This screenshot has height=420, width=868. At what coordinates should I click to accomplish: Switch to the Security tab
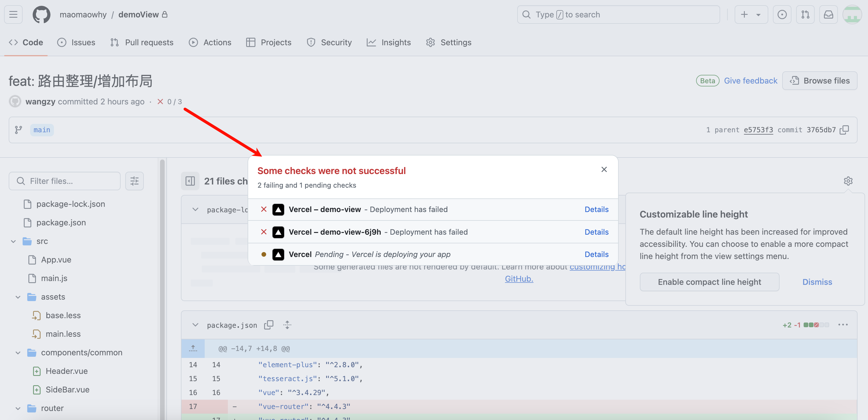[329, 42]
